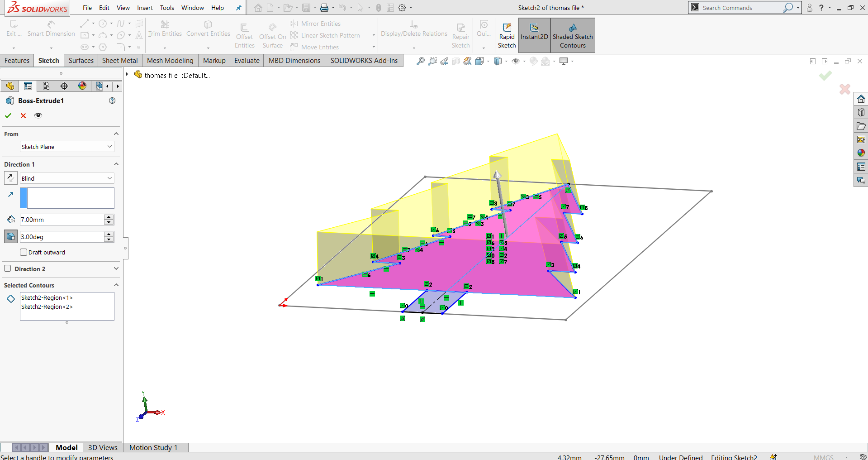Screen dimensions: 868x460
Task: Open the Custom Properties task pane tab
Action: pyautogui.click(x=861, y=167)
